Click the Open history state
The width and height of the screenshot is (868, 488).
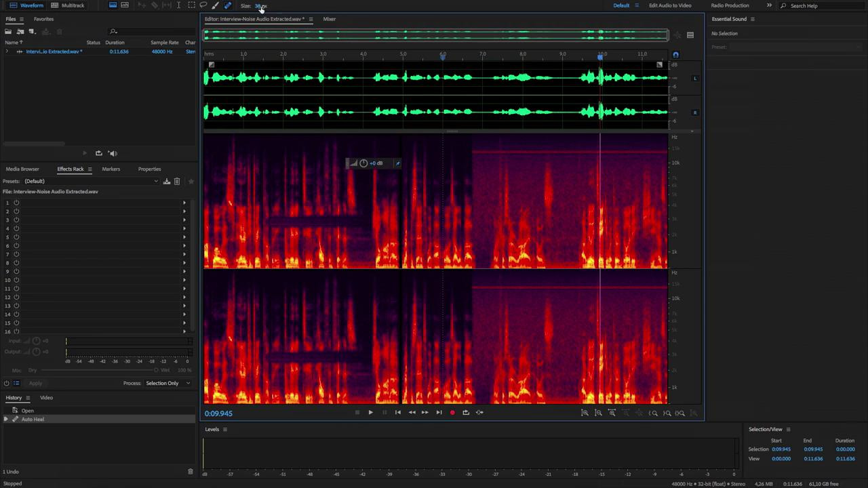click(27, 411)
